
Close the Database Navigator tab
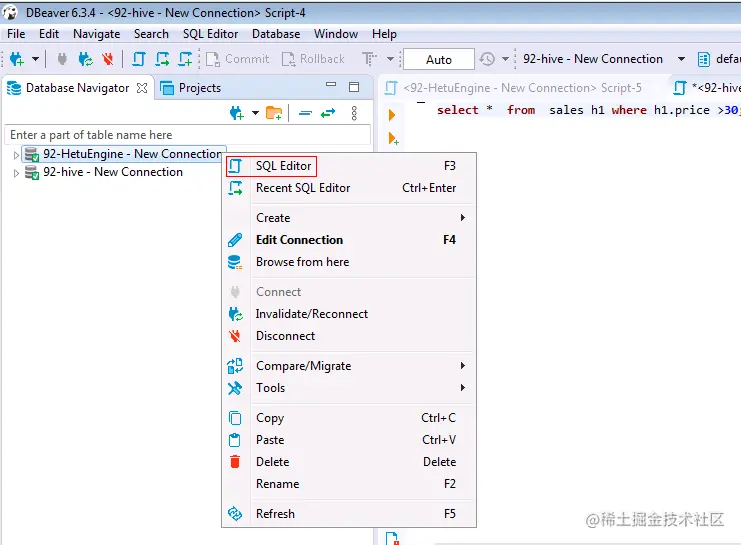(x=142, y=88)
